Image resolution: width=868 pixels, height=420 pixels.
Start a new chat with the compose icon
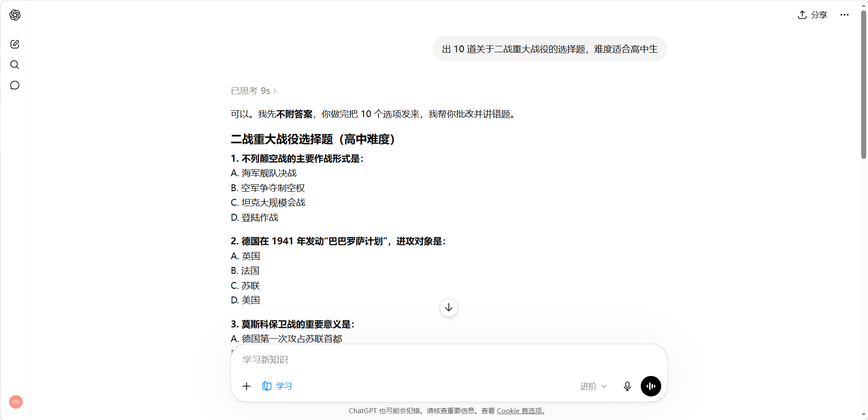click(15, 44)
